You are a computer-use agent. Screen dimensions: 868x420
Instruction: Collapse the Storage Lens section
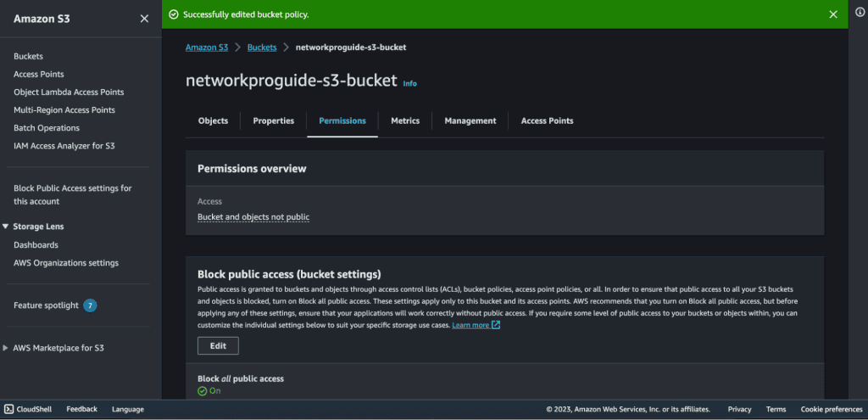point(6,227)
